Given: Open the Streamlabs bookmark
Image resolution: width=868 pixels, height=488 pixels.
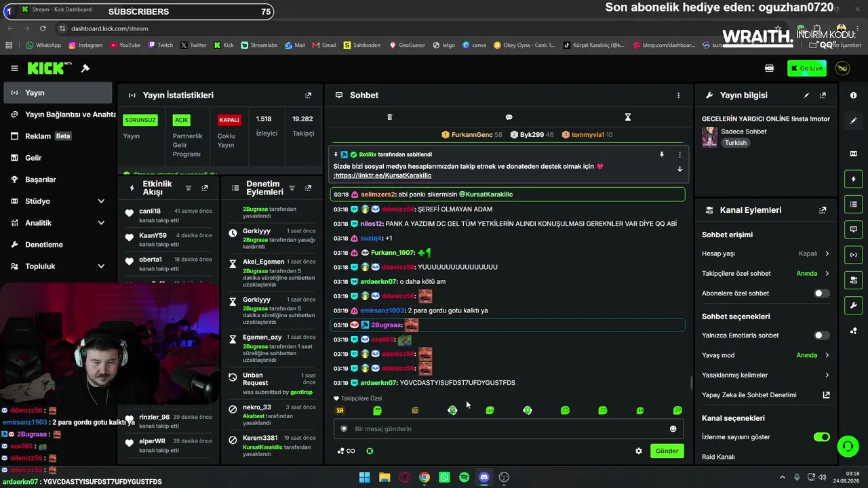Looking at the screenshot, I should pyautogui.click(x=259, y=45).
